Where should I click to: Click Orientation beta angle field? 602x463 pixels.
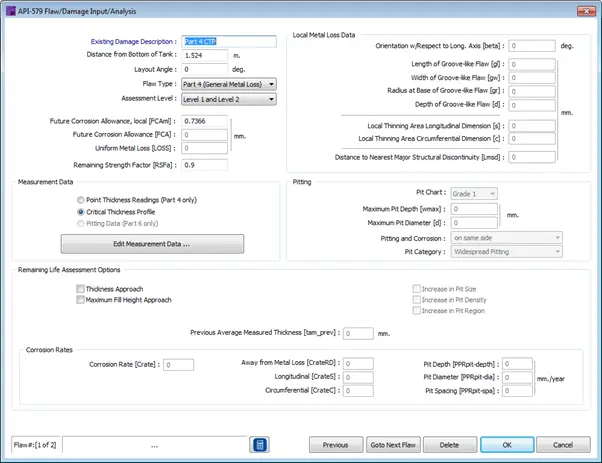(532, 46)
